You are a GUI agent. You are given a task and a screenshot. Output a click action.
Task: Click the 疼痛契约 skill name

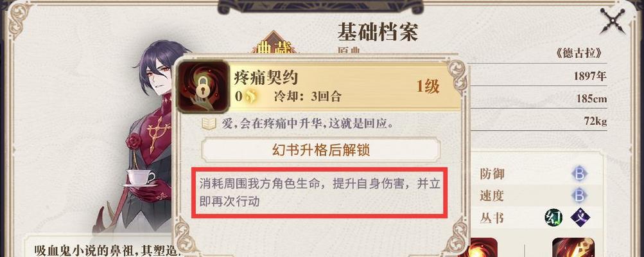coord(265,77)
